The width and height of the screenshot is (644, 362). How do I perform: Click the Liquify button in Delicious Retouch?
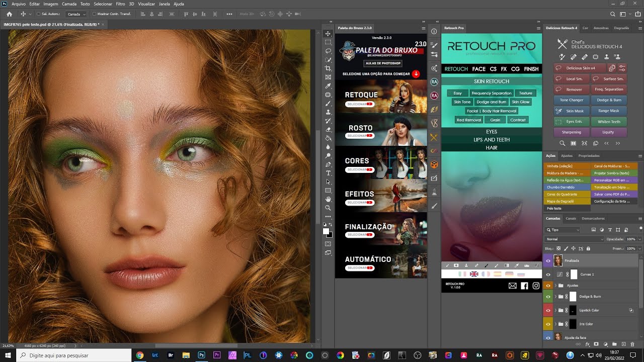coord(609,132)
